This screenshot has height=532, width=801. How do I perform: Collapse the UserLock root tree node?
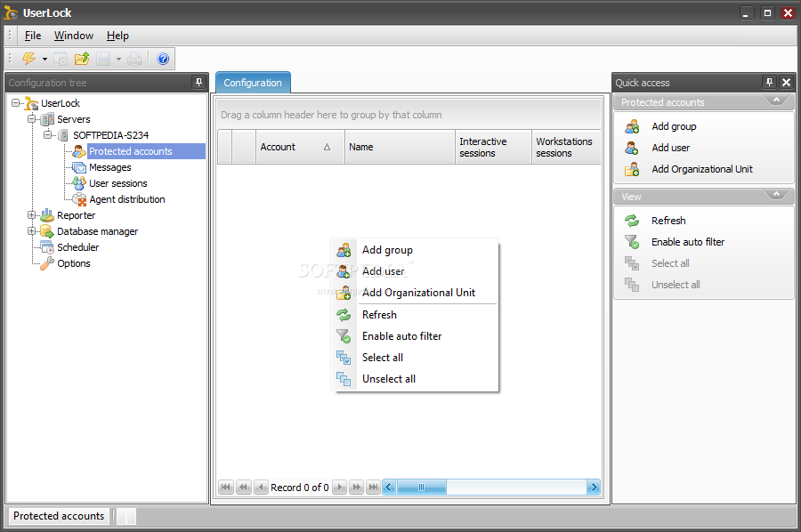click(16, 103)
